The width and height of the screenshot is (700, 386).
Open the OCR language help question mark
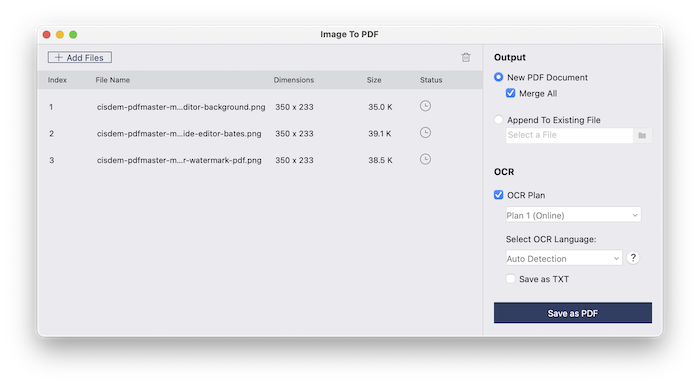pos(633,258)
